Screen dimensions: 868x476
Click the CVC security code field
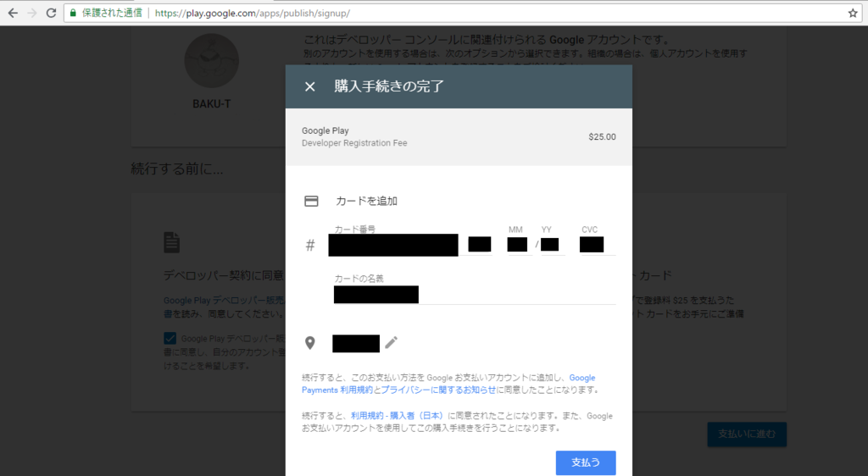coord(598,246)
